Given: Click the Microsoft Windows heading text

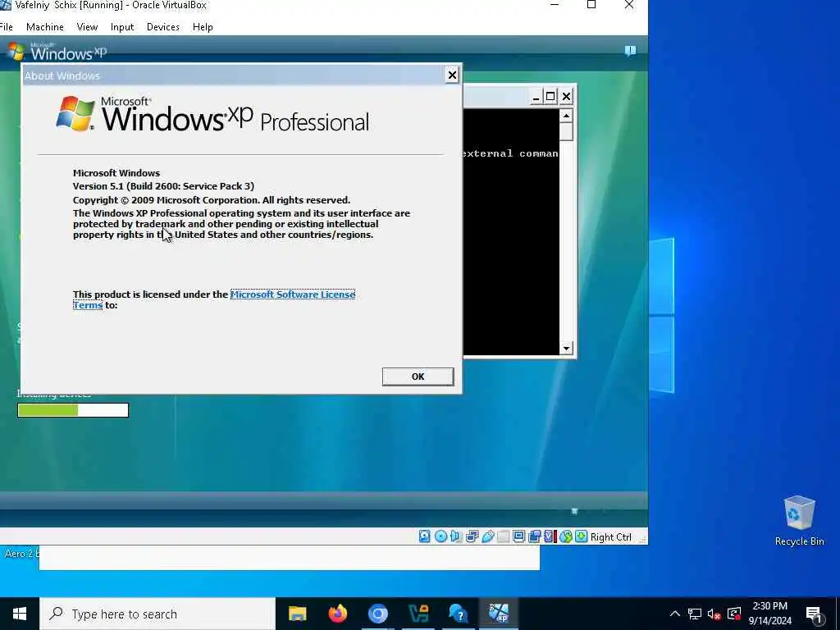Looking at the screenshot, I should tap(116, 173).
